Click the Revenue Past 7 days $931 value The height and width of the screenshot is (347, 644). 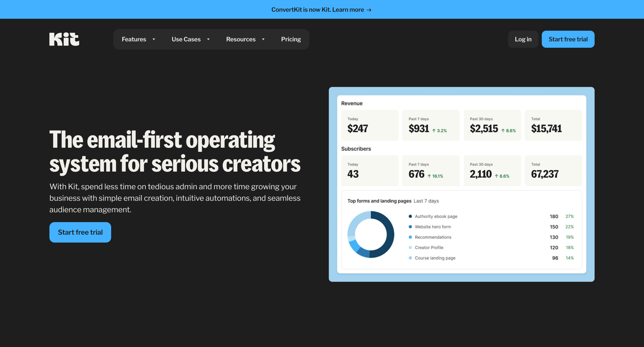pos(419,129)
